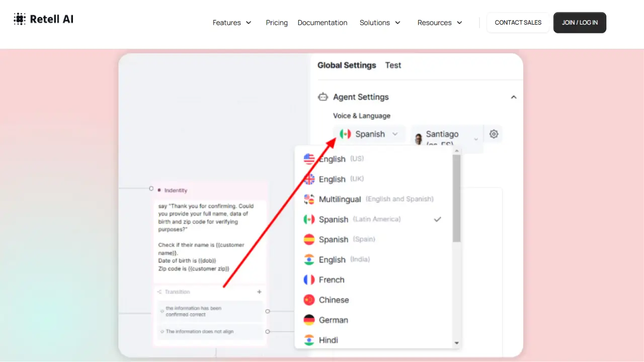This screenshot has height=362, width=644.
Task: Choose Multilingual English and Spanish option
Action: click(374, 199)
